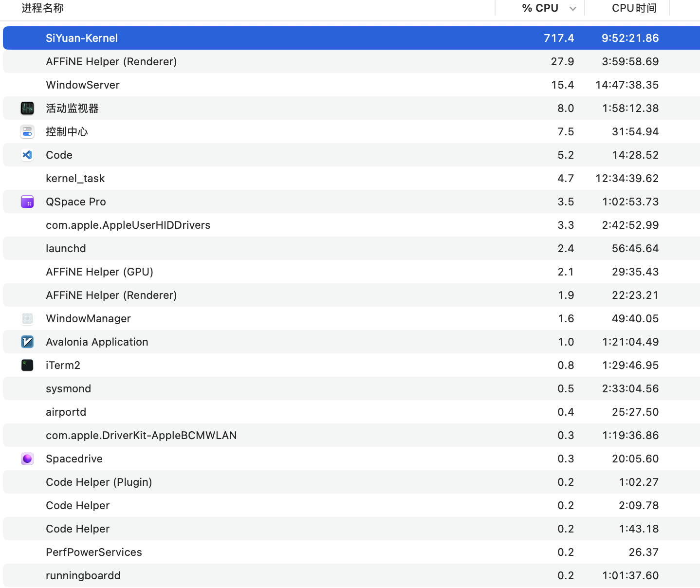Click the 717.4 CPU percentage value

tap(559, 38)
